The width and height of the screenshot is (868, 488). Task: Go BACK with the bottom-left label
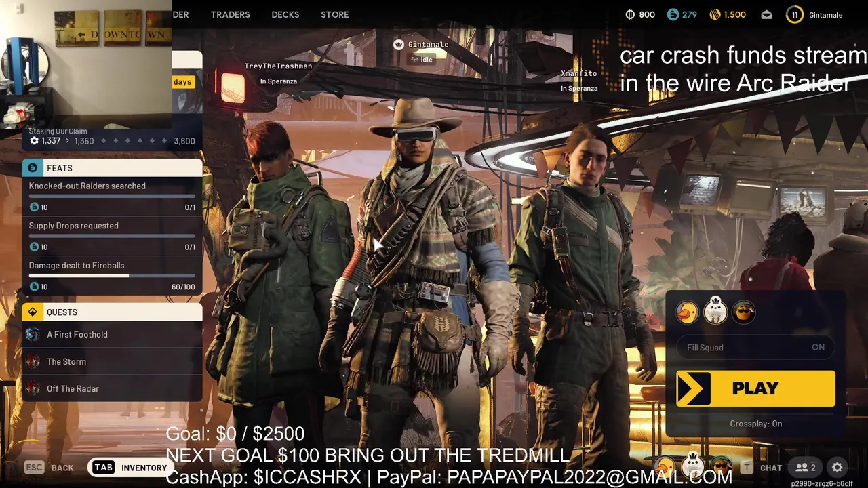(62, 468)
